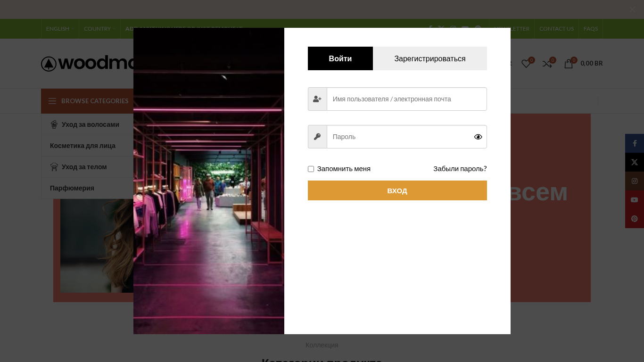Viewport: 644px width, 362px height.
Task: Expand the English language dropdown
Action: tap(59, 29)
